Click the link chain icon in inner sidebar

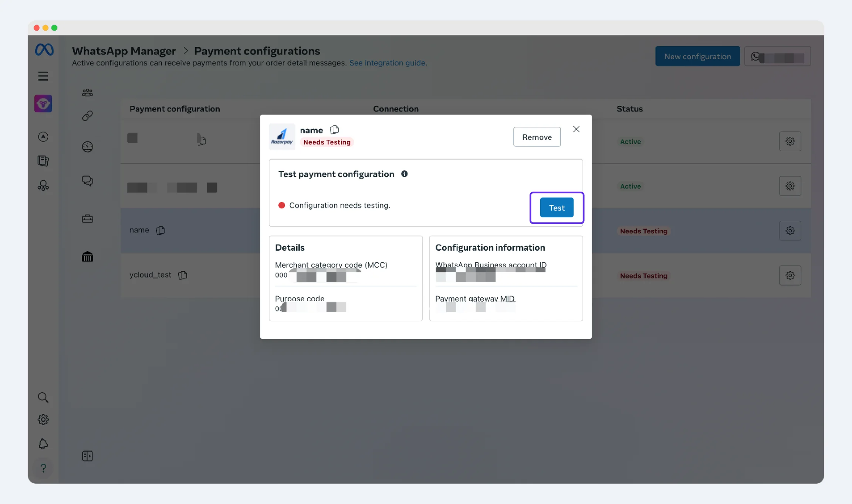point(87,116)
